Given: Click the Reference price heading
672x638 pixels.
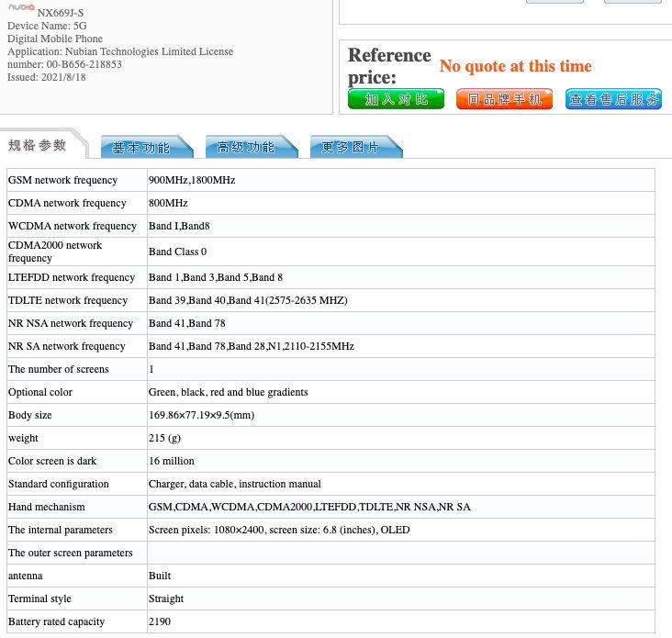Looking at the screenshot, I should point(388,66).
